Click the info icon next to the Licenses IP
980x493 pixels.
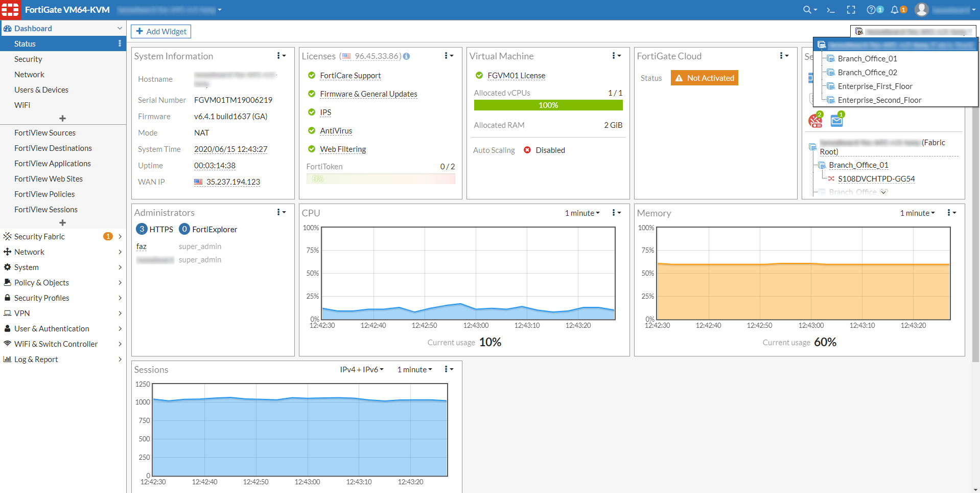[406, 56]
